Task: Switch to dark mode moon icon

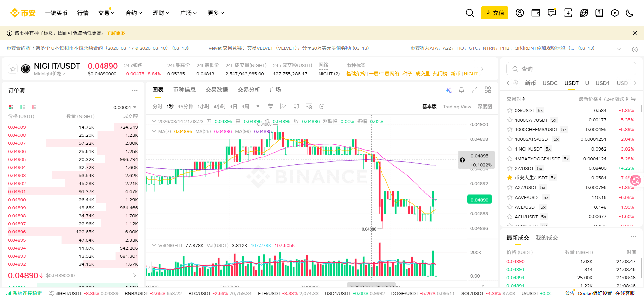Action: (x=630, y=13)
